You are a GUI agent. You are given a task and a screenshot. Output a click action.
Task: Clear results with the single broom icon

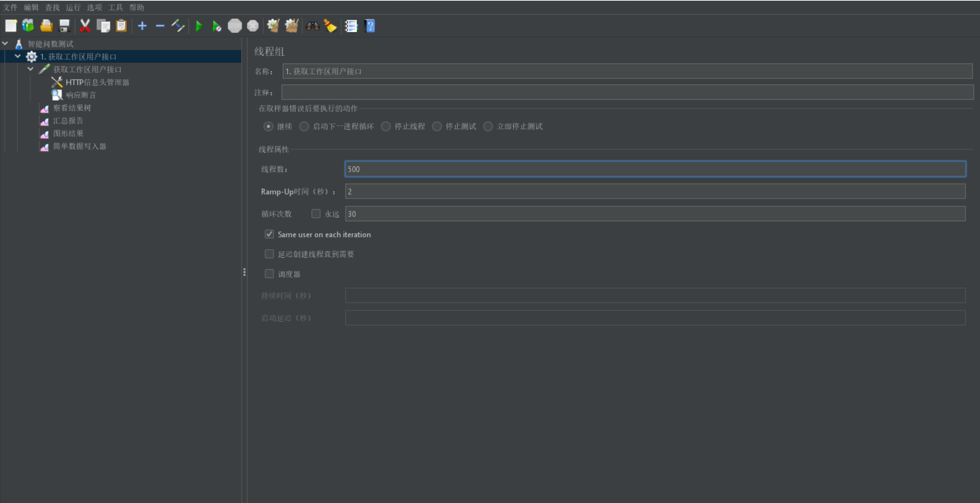(x=273, y=26)
